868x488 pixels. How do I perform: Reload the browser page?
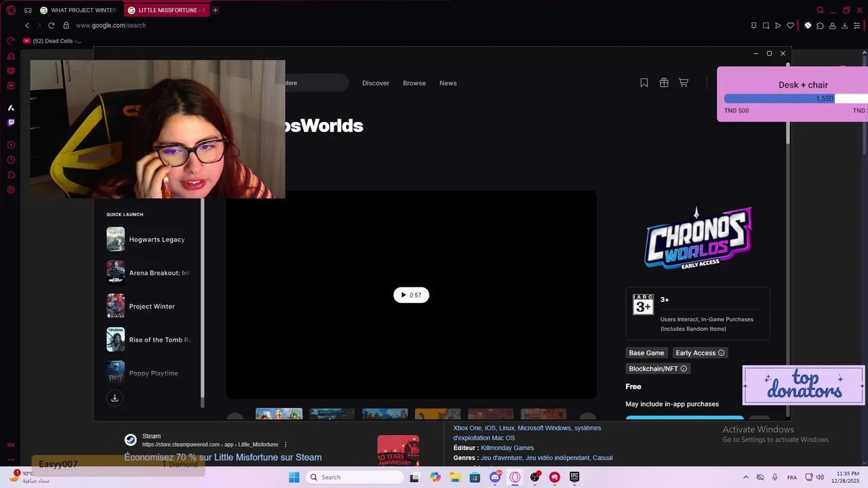pyautogui.click(x=51, y=25)
